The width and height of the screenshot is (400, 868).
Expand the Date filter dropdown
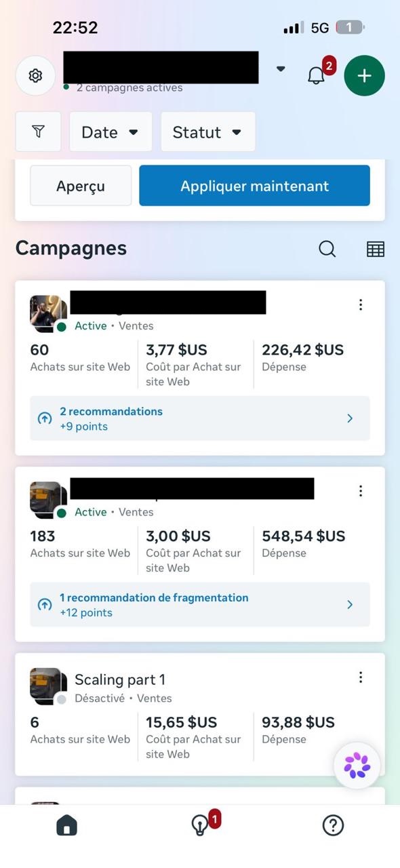click(111, 132)
